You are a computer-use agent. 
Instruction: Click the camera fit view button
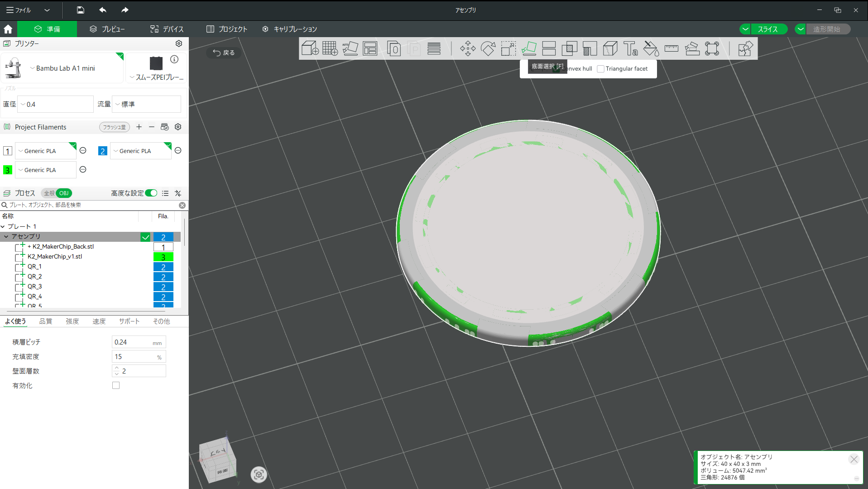coord(259,474)
